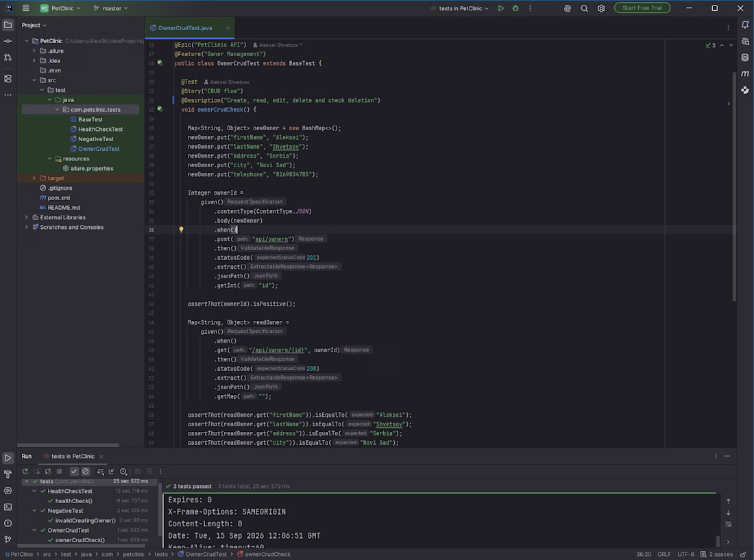The width and height of the screenshot is (754, 560).
Task: Open Search Everywhere magnifier icon
Action: pos(584,8)
